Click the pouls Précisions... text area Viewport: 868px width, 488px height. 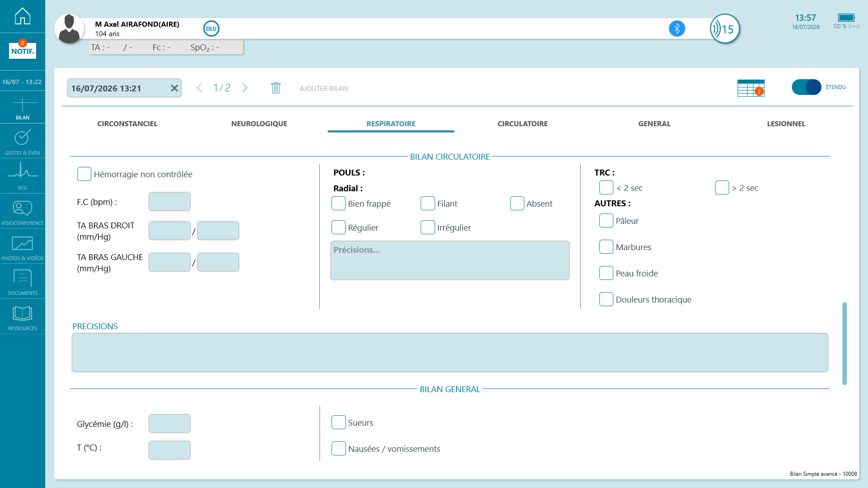450,261
